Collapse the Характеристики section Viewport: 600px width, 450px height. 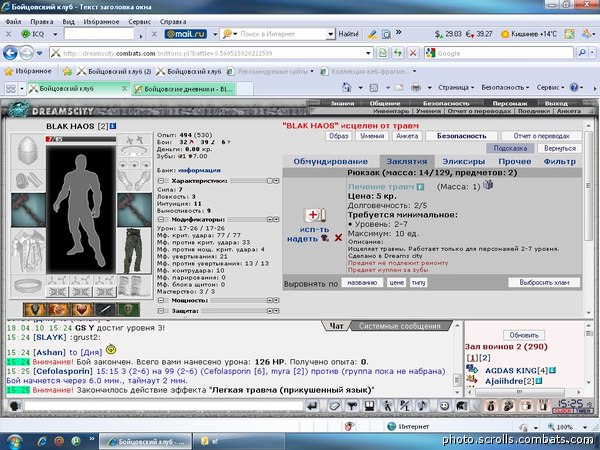click(x=161, y=181)
